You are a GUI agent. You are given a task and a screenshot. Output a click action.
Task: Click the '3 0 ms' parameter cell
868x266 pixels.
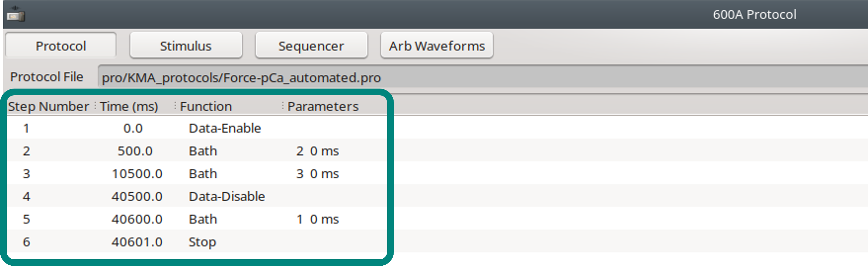pos(318,174)
